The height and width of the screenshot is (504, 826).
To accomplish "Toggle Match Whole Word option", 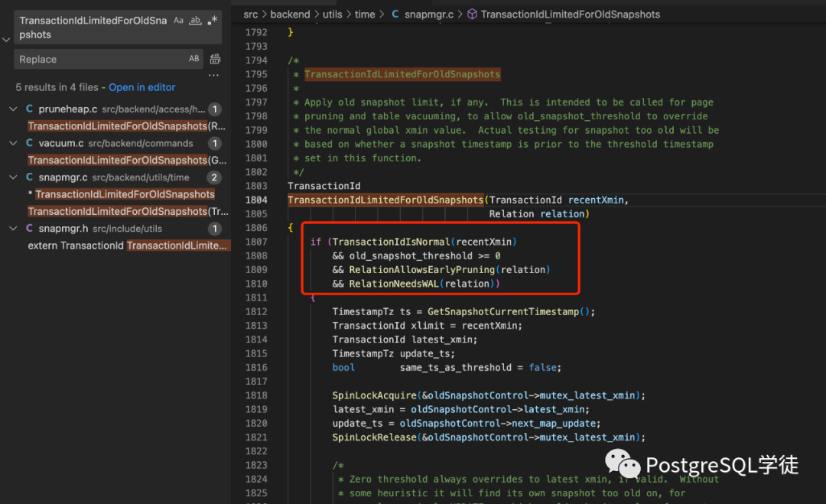I will 196,21.
